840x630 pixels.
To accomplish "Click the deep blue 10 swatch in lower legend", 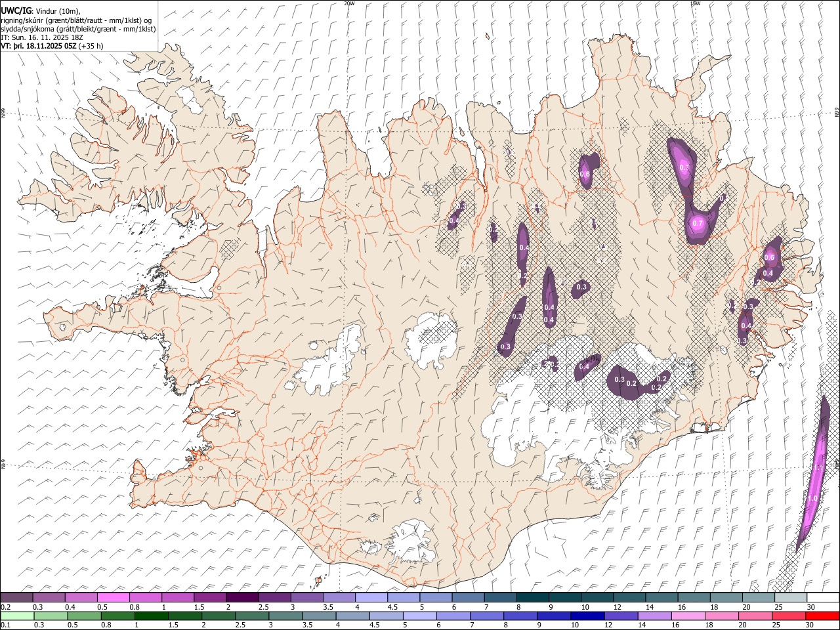I will [587, 616].
